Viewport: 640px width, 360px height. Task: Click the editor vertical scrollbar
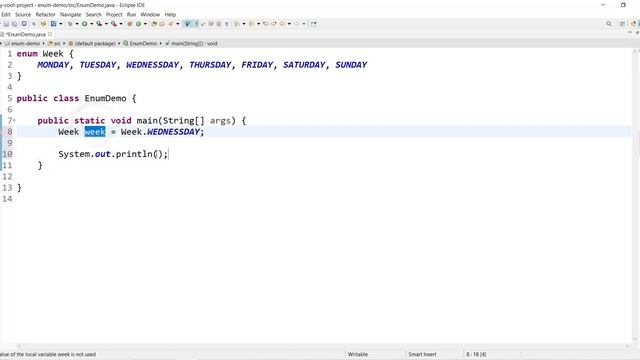pos(636,194)
